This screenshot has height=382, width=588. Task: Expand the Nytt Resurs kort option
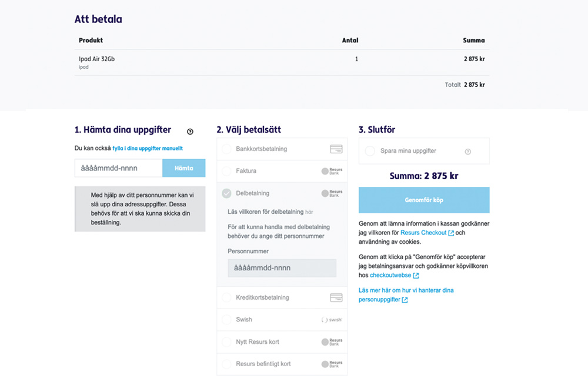(282, 342)
